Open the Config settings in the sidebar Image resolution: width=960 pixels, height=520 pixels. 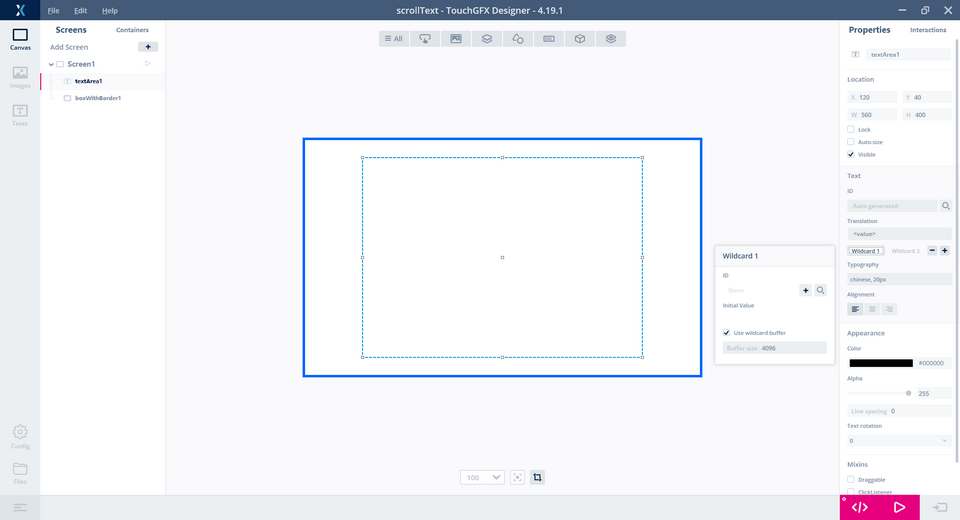pos(20,437)
